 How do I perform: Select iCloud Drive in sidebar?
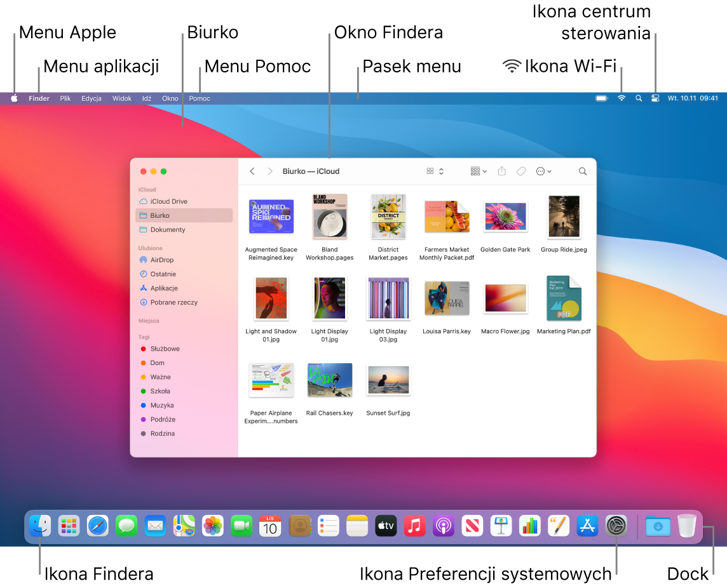click(184, 201)
